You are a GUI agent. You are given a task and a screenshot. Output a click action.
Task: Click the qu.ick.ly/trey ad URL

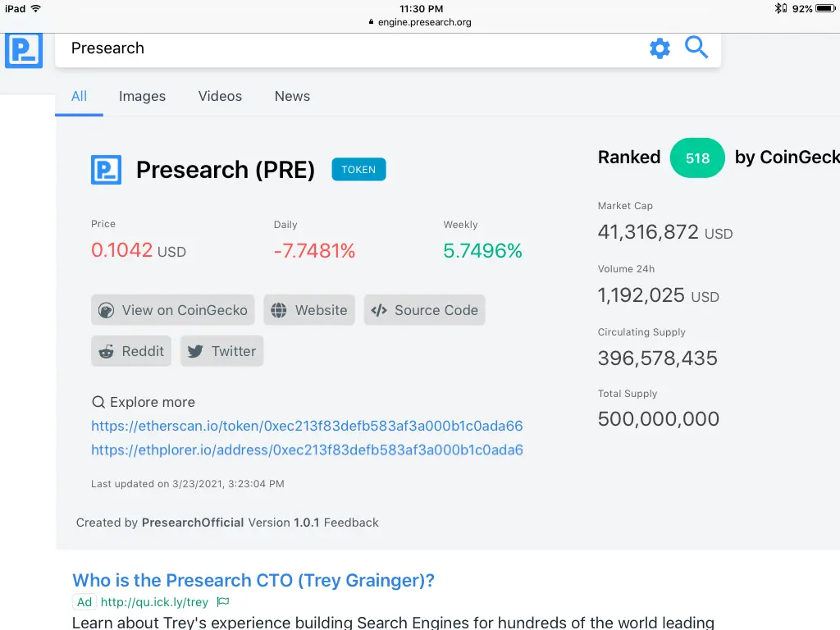[x=154, y=602]
